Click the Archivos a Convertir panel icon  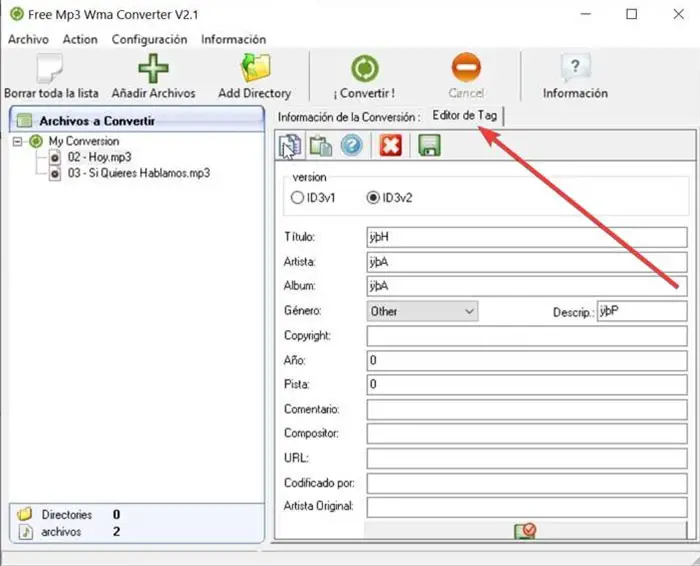(24, 121)
